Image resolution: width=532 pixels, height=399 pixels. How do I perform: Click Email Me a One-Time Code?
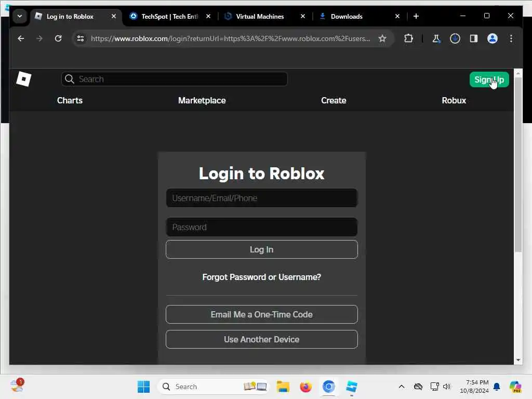[x=262, y=314]
